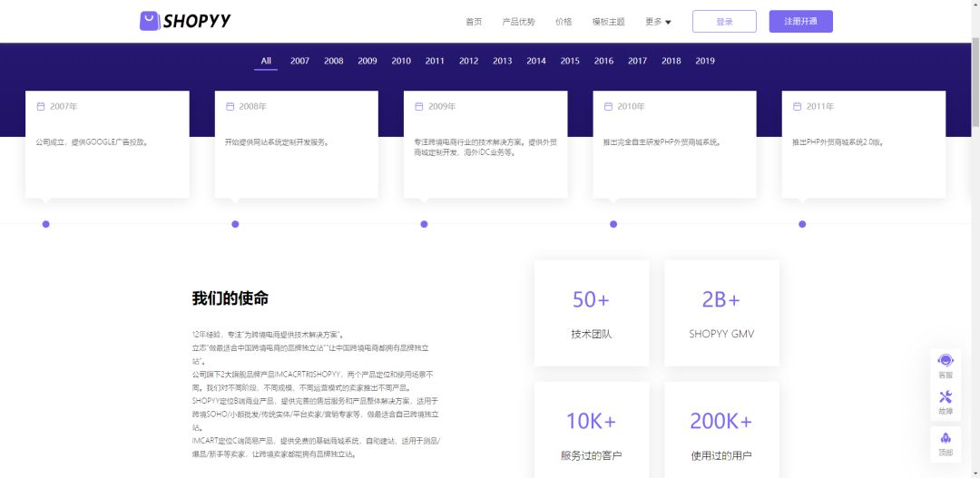Click the text 推出完全自主研发PHP外贸商城系统
Image resolution: width=980 pixels, height=478 pixels.
tap(662, 141)
